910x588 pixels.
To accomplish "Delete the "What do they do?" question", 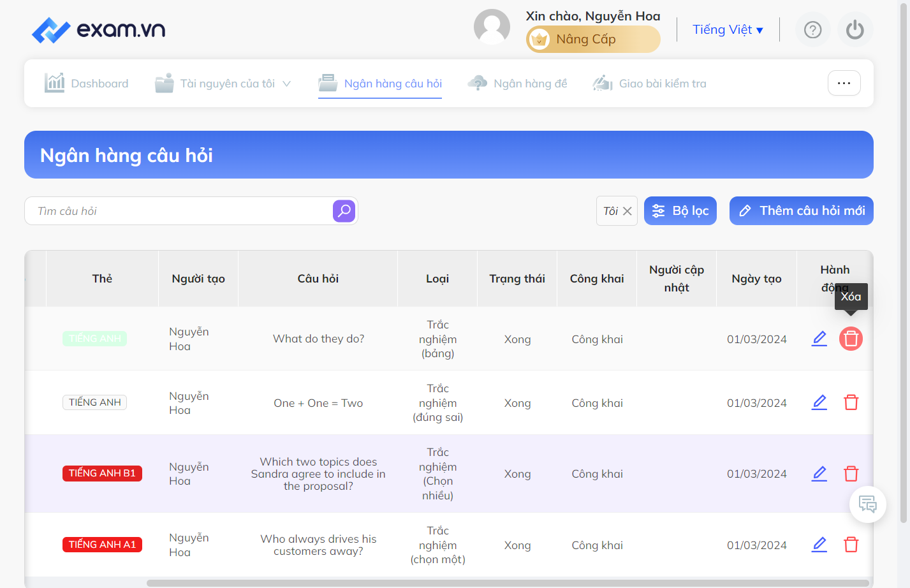I will [x=851, y=339].
